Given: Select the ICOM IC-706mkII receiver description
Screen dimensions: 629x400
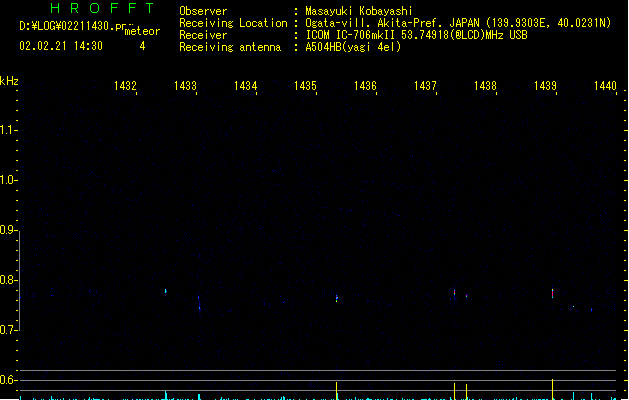Looking at the screenshot, I should point(416,35).
